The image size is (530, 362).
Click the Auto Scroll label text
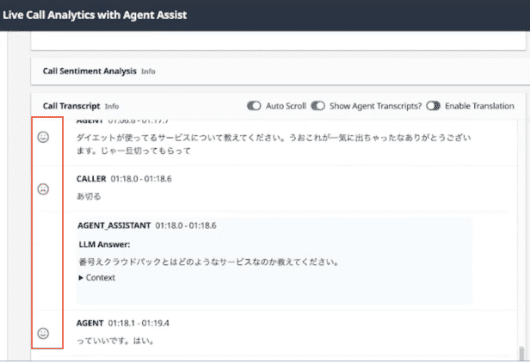(x=286, y=106)
